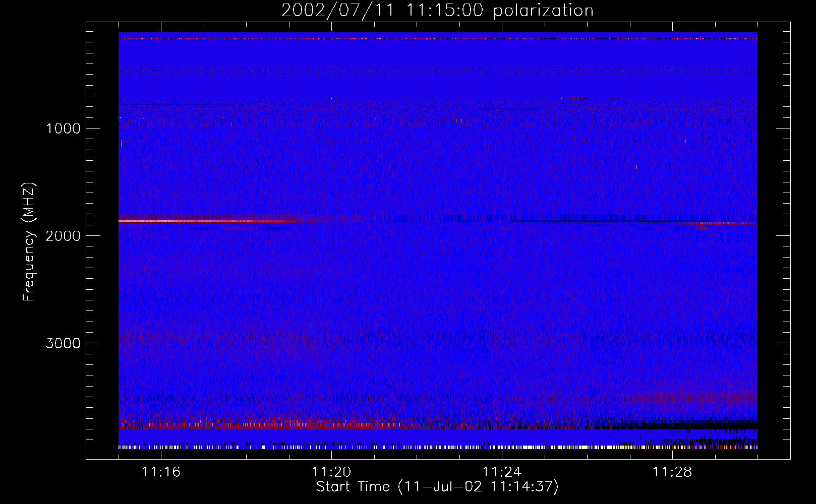Select the 3000 frequency axis label
This screenshot has width=816, height=504.
click(63, 343)
